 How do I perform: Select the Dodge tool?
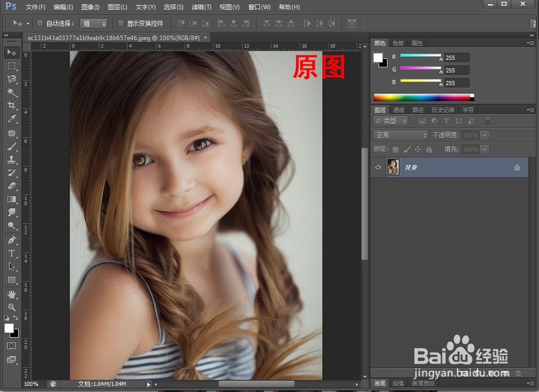pos(11,225)
